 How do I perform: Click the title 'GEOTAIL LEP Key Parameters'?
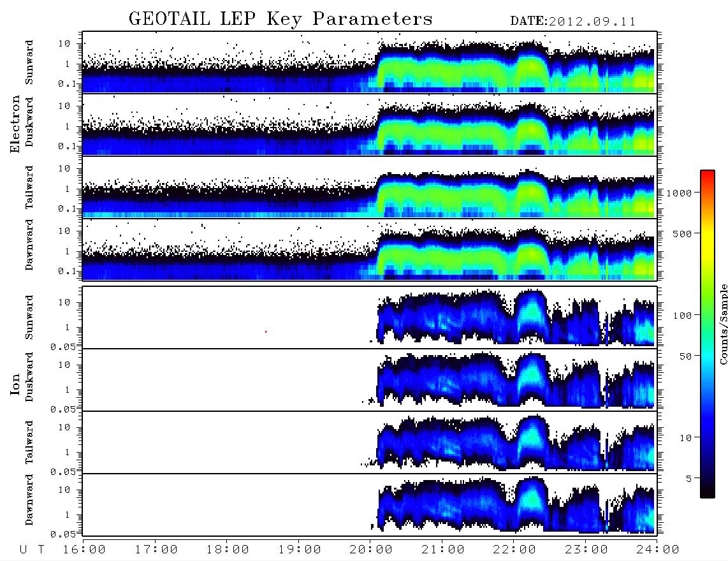(x=280, y=19)
